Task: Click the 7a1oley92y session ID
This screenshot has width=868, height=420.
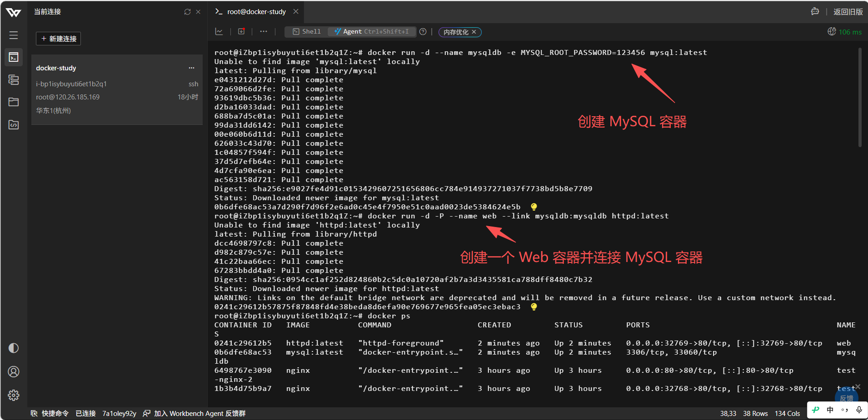Action: click(119, 413)
